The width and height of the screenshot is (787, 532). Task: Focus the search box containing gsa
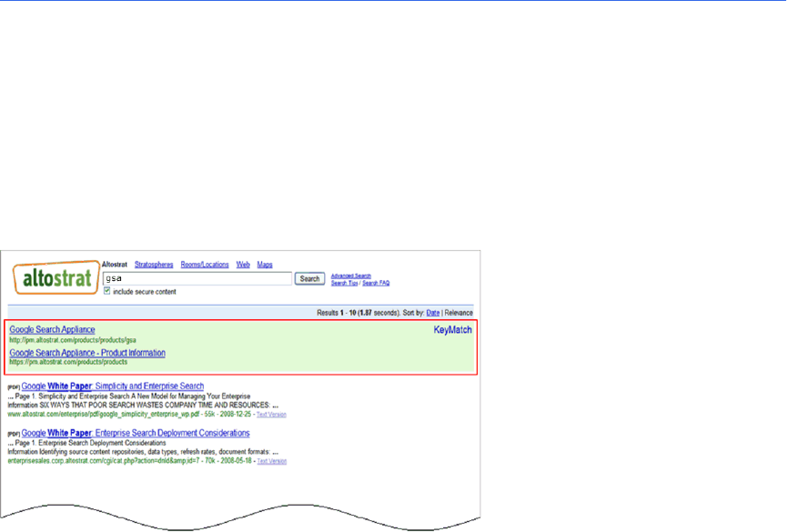tap(197, 278)
